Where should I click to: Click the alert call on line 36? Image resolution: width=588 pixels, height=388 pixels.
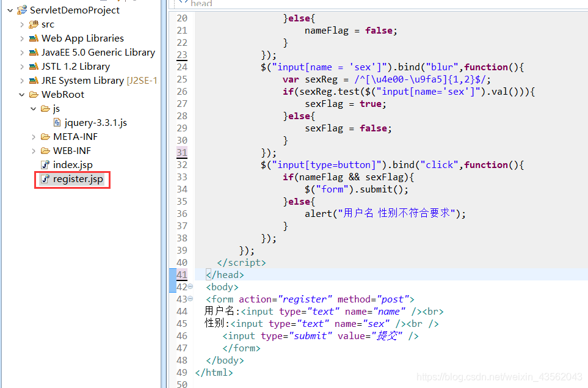385,213
